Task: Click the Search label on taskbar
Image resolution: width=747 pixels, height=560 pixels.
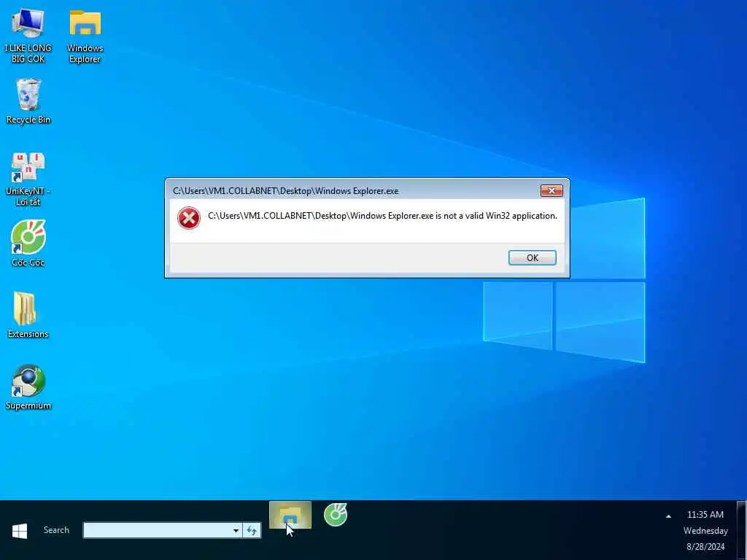Action: 56,530
